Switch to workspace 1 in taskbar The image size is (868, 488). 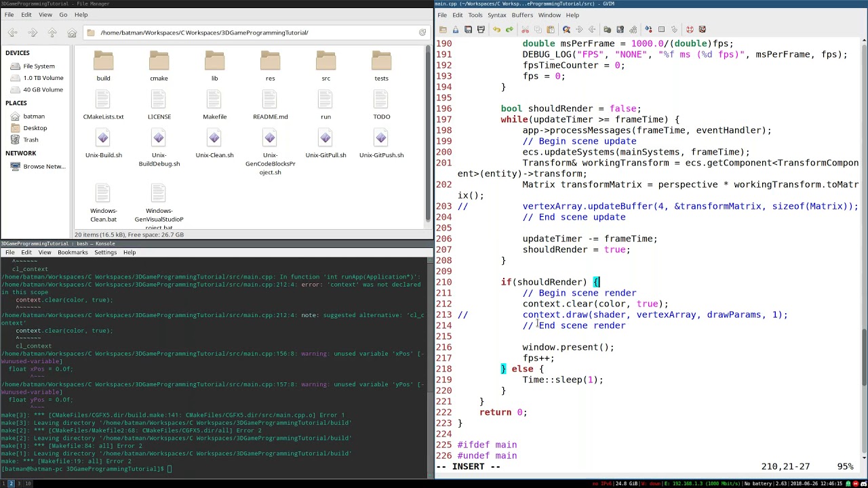click(x=3, y=483)
